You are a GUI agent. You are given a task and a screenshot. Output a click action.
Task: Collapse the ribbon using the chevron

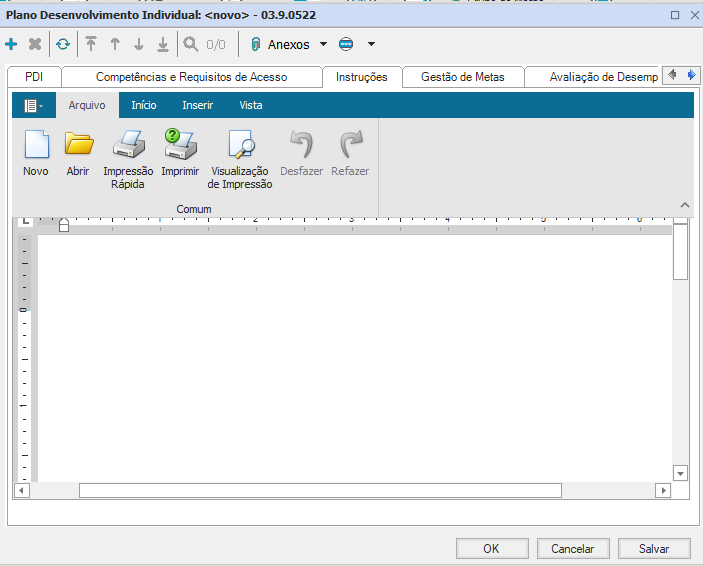[685, 205]
